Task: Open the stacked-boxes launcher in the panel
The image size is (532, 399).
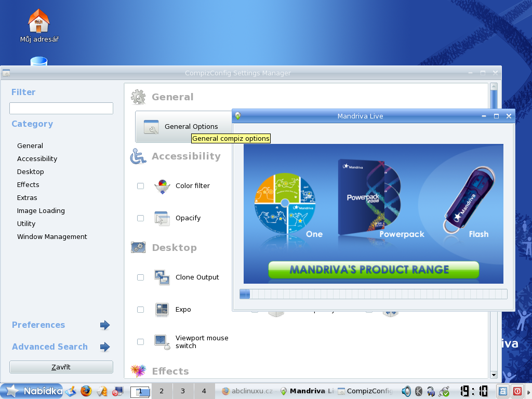Action: [102, 391]
